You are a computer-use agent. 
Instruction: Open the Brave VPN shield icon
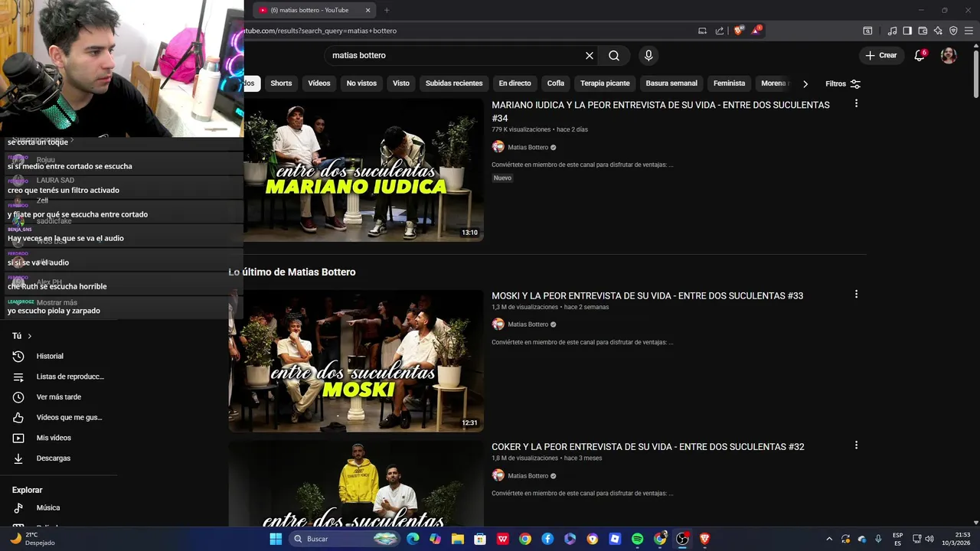953,31
